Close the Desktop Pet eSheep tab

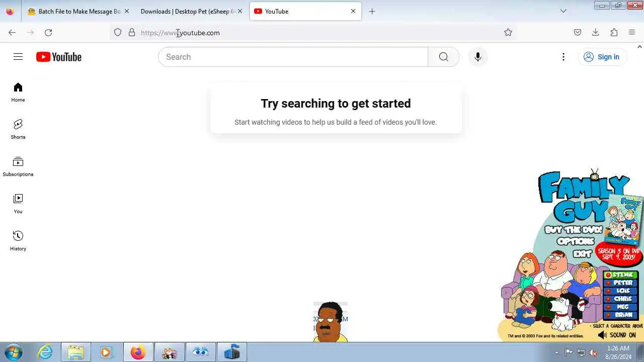coord(240,11)
